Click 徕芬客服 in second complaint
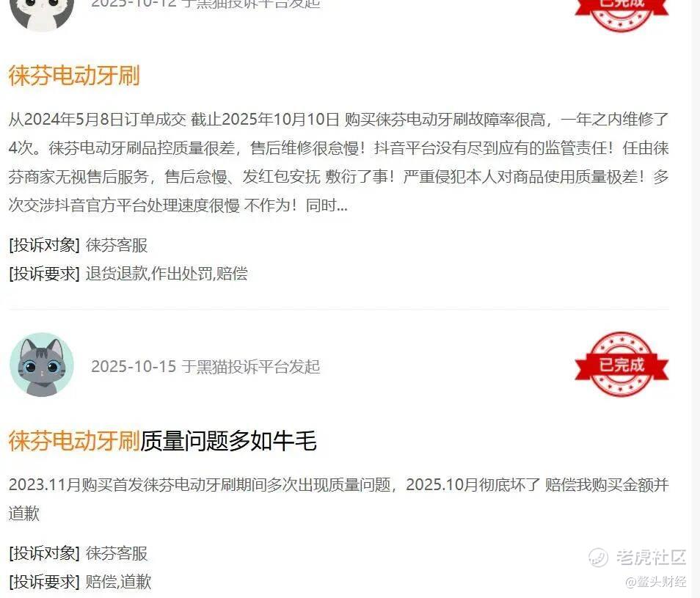 pos(117,553)
